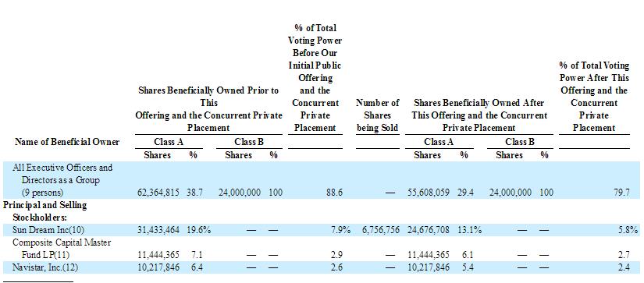Click the 2.4 voting power value
The image size is (644, 283).
coord(624,267)
